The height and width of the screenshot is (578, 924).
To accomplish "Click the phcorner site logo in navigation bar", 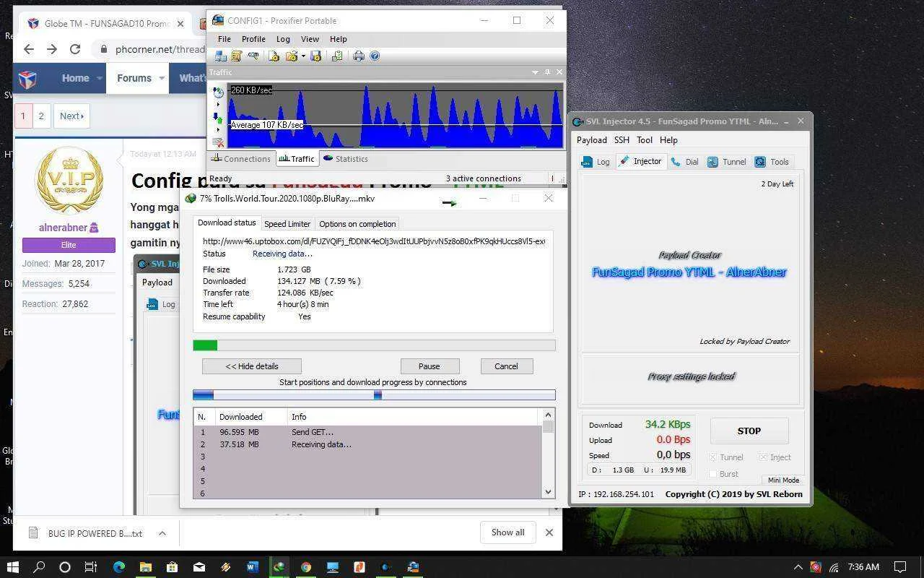I will 27,78.
